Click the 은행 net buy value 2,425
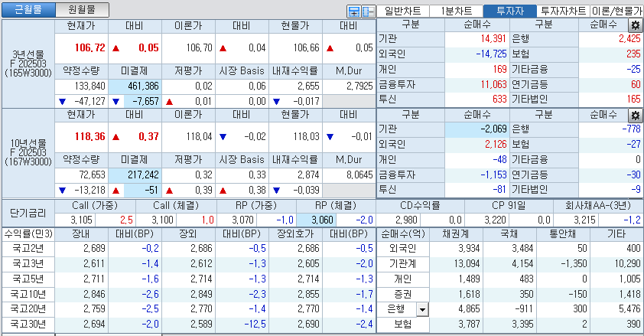Image resolution: width=644 pixels, height=336 pixels. click(x=629, y=39)
